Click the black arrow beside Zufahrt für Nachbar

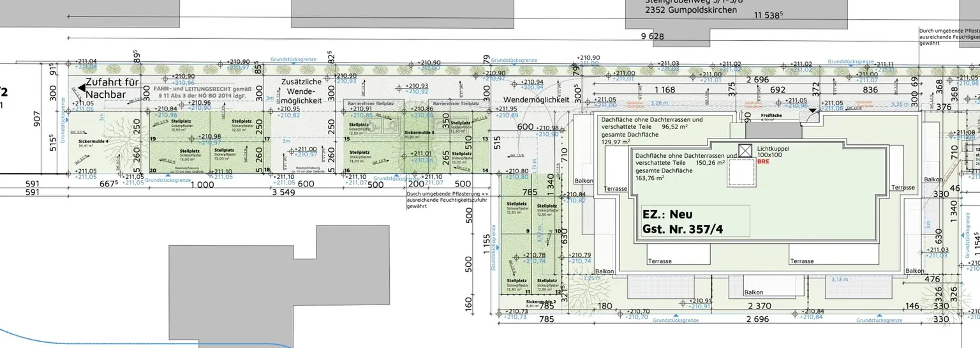pos(81,88)
